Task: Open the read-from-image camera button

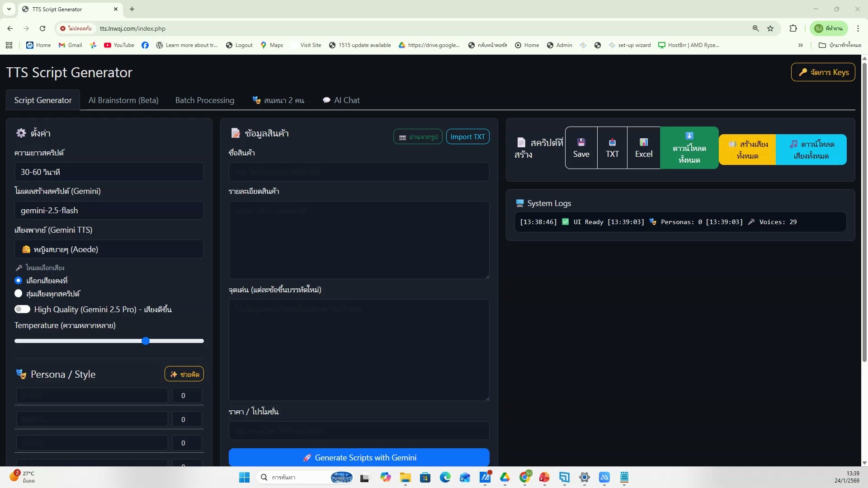Action: click(x=418, y=137)
